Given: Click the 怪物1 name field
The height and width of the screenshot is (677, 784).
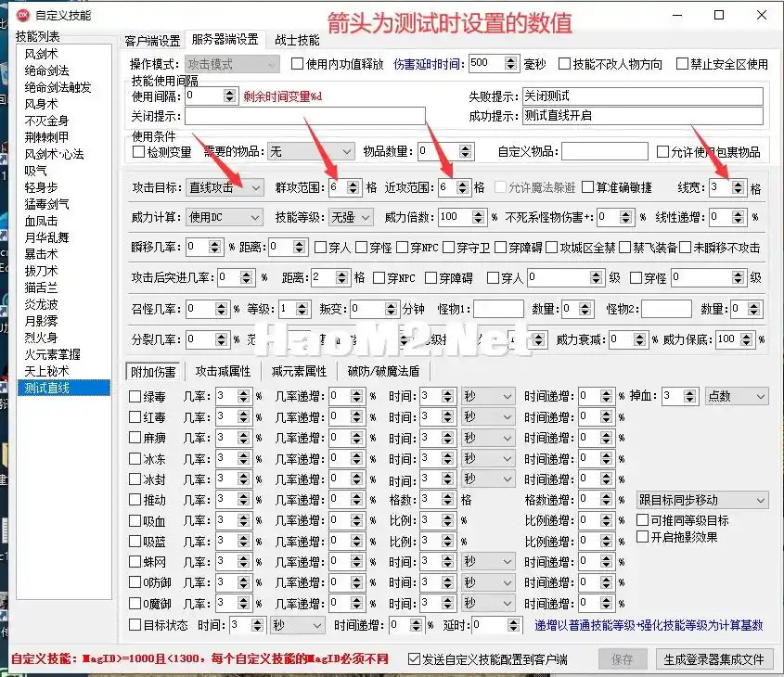Looking at the screenshot, I should click(498, 309).
